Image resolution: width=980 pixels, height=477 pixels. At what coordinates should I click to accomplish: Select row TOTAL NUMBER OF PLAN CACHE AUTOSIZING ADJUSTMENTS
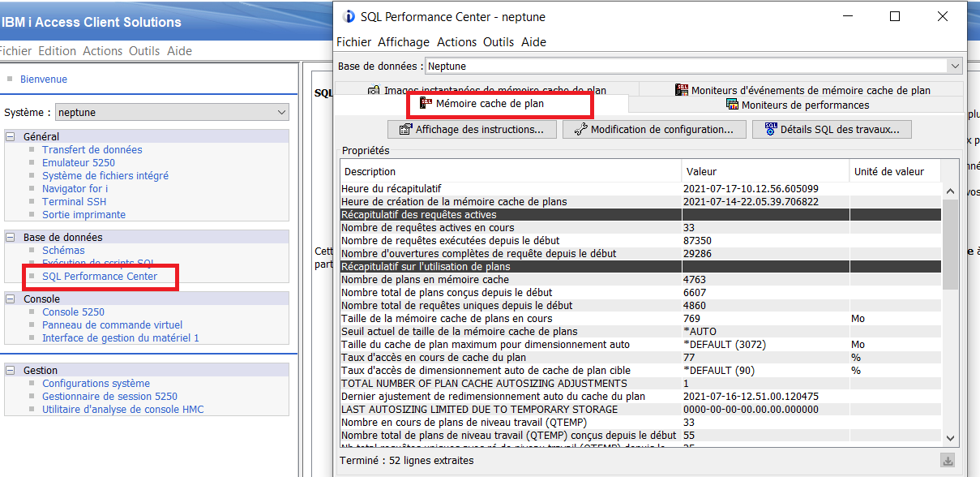point(640,383)
